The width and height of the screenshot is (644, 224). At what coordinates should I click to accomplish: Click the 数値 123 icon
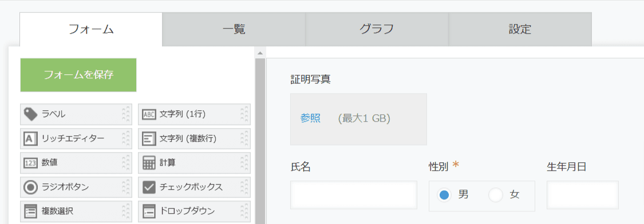pos(31,163)
